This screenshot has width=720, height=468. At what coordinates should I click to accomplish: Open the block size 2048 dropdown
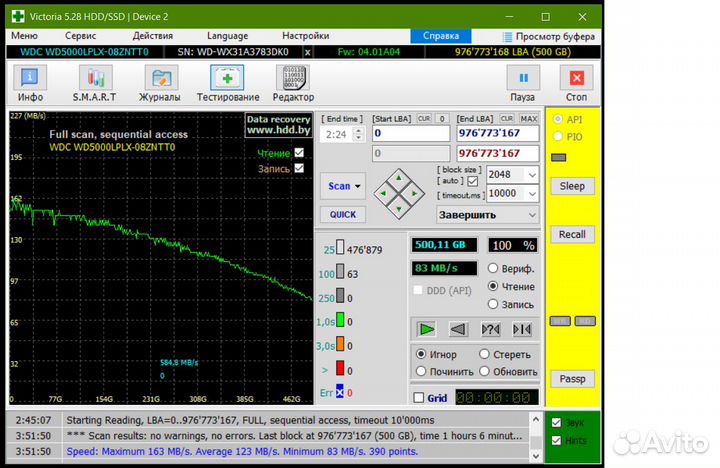(532, 175)
